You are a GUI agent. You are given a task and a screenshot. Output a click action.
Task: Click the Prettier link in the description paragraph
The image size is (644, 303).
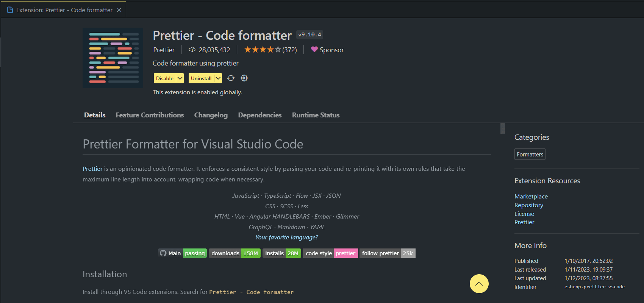pyautogui.click(x=92, y=169)
